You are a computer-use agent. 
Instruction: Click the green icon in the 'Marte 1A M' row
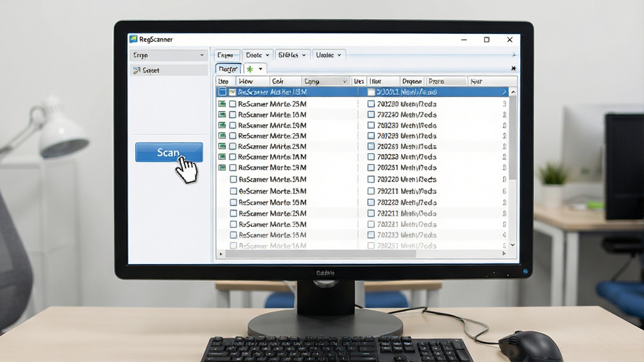[x=222, y=156]
